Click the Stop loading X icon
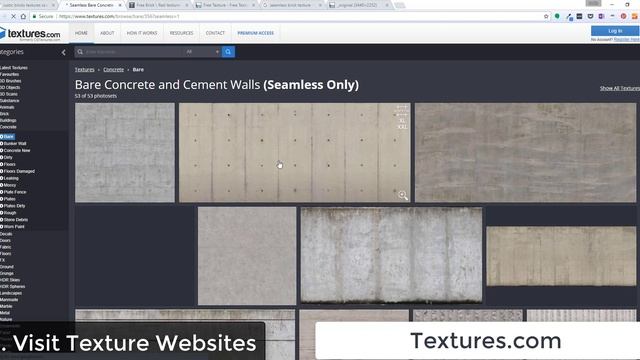This screenshot has height=360, width=640. [x=13, y=16]
